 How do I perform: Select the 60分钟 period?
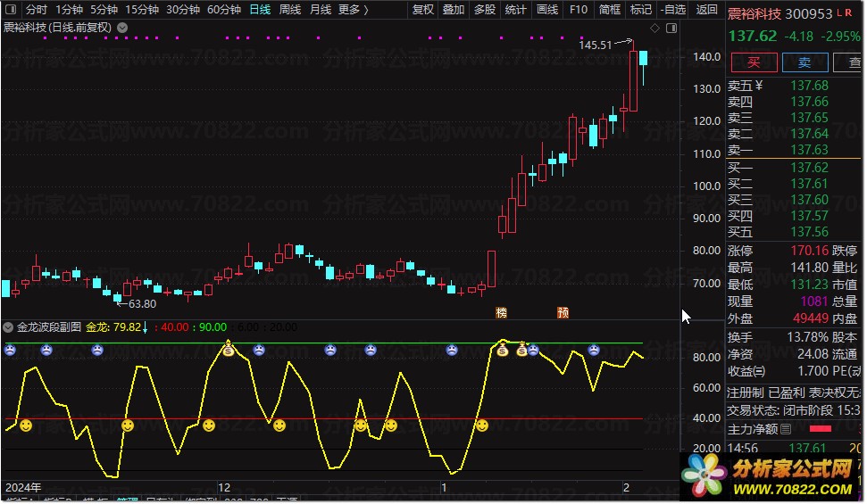click(x=224, y=10)
